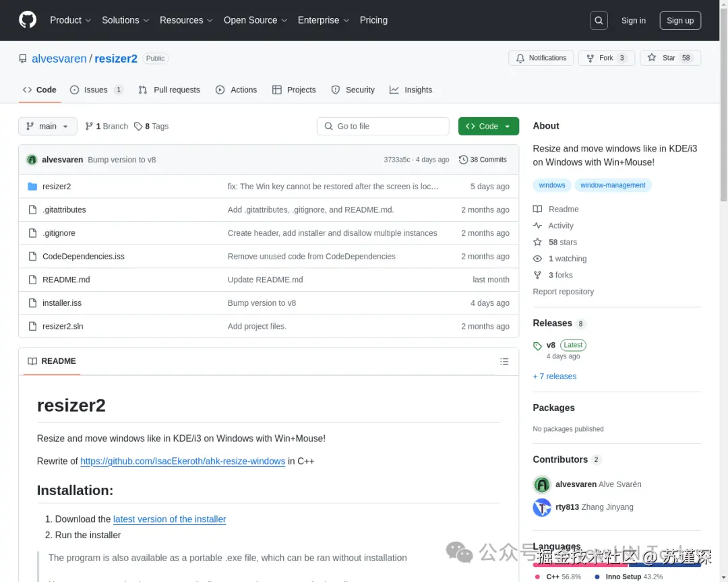Open the search magnifier button
The image size is (728, 582).
point(599,20)
